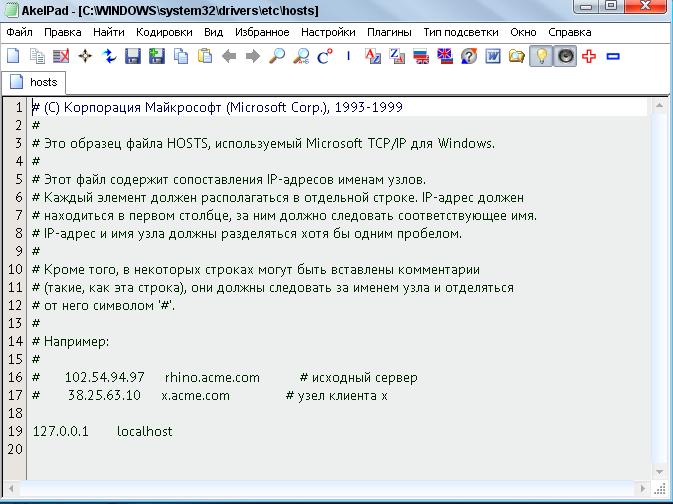Image resolution: width=673 pixels, height=504 pixels.
Task: Click the four-pointed star toolbar icon
Action: tap(85, 56)
